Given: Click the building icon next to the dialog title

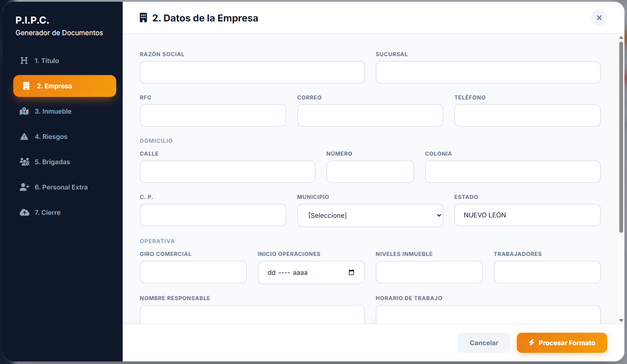Looking at the screenshot, I should [x=144, y=18].
